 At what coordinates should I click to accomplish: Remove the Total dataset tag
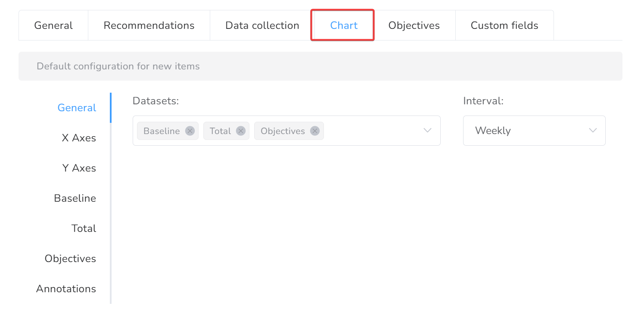[x=241, y=131]
